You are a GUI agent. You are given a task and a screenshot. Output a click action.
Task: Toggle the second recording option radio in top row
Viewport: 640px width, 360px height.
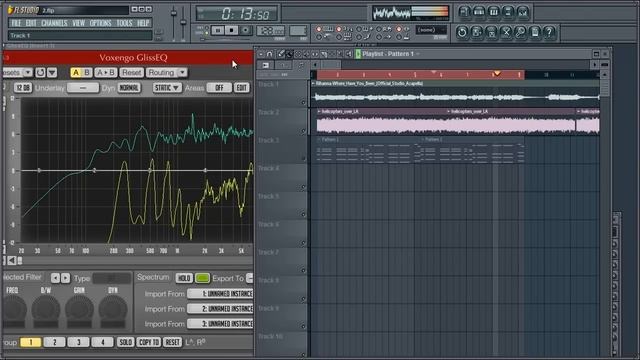[339, 29]
